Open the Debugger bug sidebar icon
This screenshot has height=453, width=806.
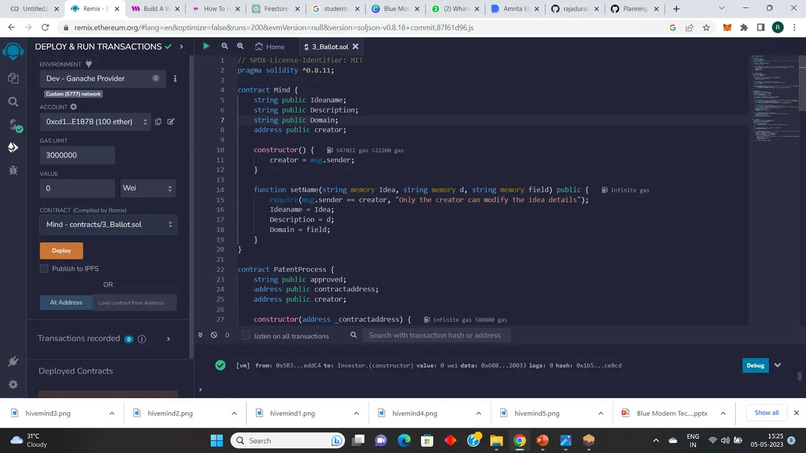(x=13, y=170)
